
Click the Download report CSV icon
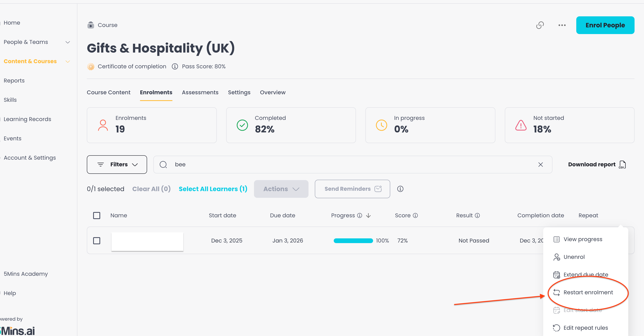[622, 165]
